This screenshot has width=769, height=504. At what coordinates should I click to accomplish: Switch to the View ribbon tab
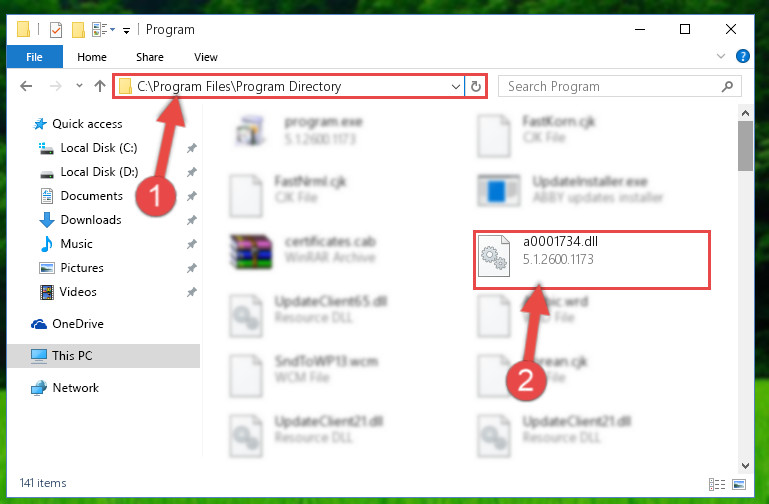coord(205,57)
